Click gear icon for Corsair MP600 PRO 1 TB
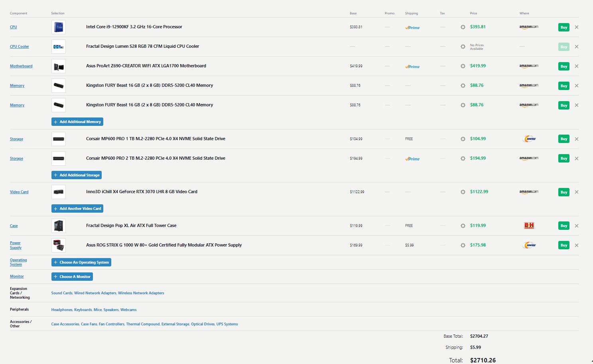 point(463,139)
